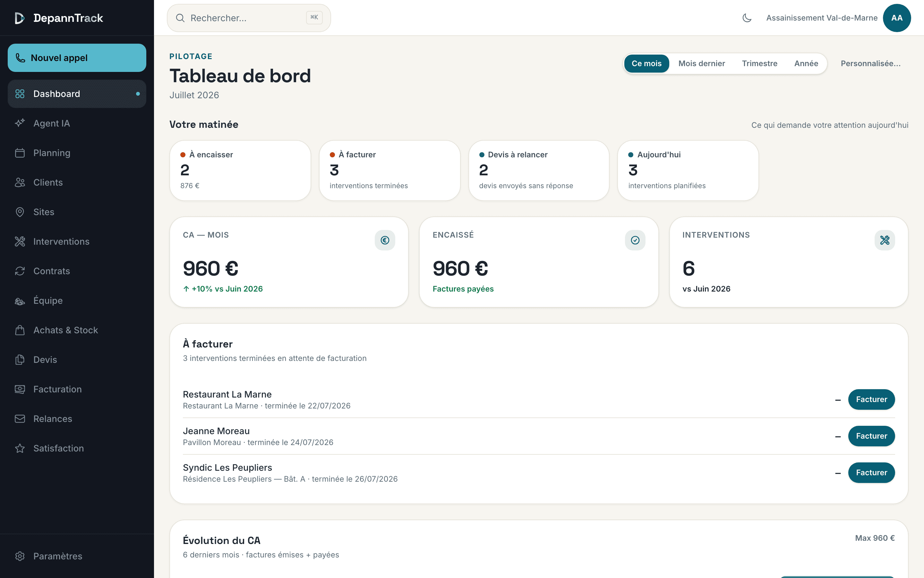Click the Clients people icon
Screen dimensions: 924x578
pyautogui.click(x=20, y=182)
